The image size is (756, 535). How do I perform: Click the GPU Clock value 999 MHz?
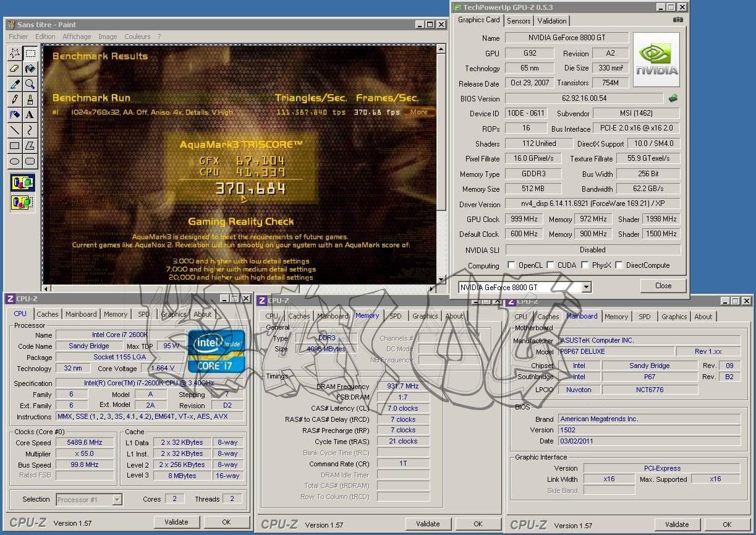click(524, 219)
